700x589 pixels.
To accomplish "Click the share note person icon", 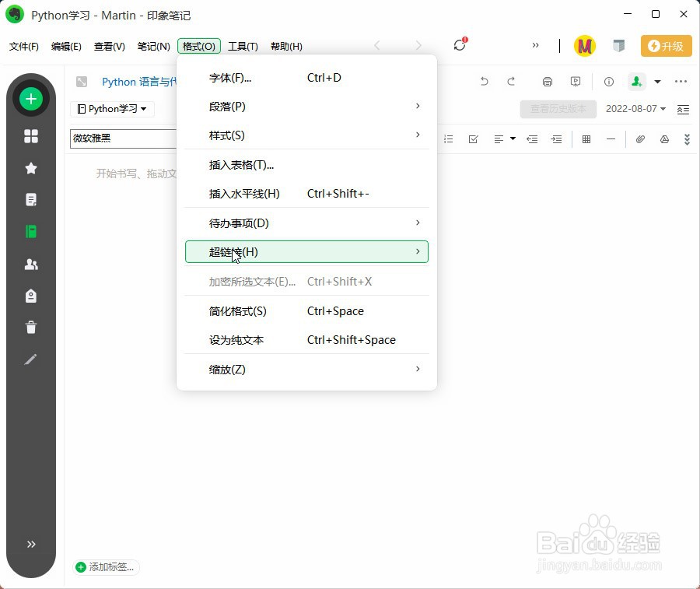I will coord(636,81).
